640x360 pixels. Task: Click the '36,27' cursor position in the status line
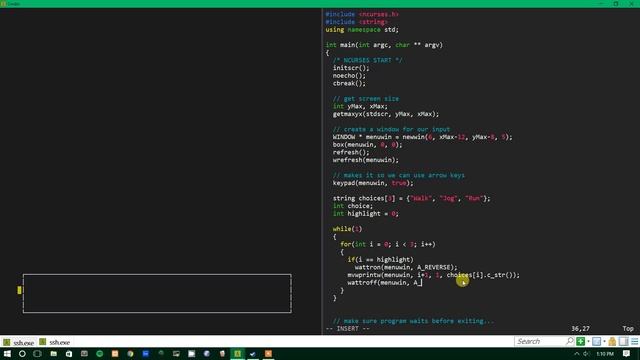click(x=580, y=329)
